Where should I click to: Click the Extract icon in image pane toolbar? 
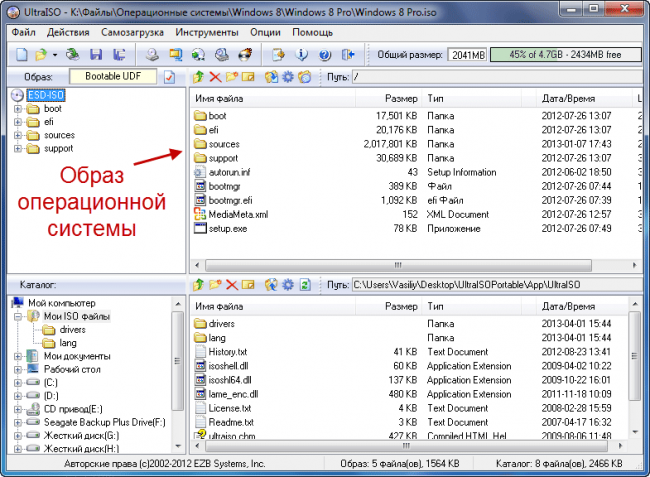click(x=272, y=77)
